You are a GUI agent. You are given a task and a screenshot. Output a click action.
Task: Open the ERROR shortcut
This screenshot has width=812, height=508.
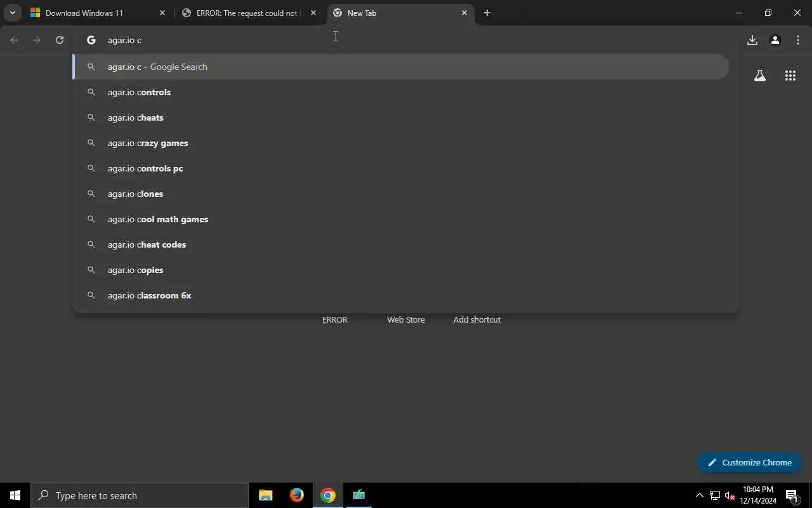(335, 319)
